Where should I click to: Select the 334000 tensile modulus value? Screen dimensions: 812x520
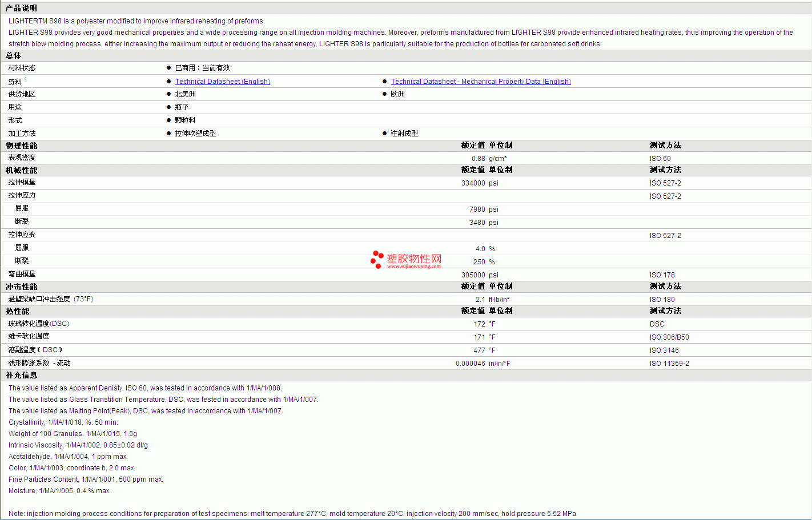pyautogui.click(x=473, y=183)
